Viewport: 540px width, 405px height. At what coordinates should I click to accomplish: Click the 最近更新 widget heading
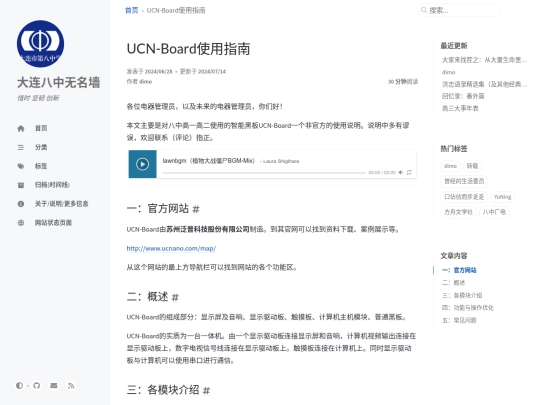coord(454,45)
